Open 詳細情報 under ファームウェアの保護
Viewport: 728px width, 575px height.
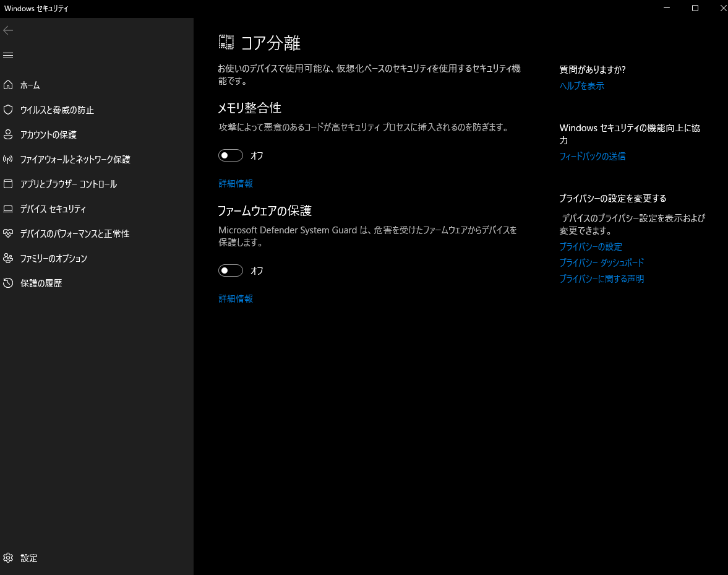click(236, 298)
